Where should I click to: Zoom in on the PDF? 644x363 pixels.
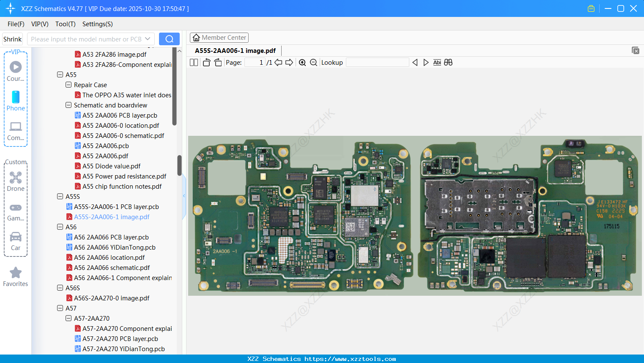coord(302,63)
